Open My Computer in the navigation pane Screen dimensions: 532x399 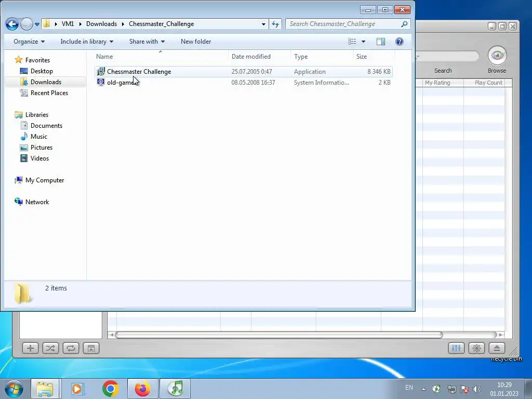coord(45,180)
